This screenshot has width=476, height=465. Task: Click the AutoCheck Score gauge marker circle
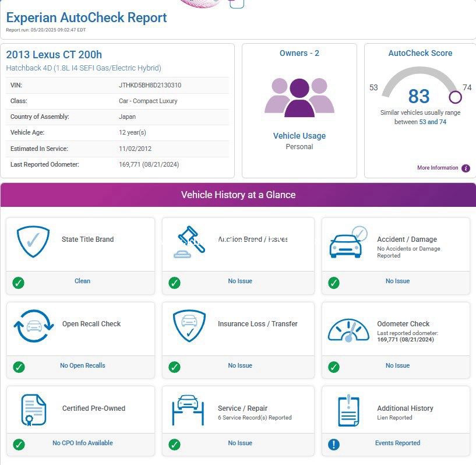[x=456, y=97]
